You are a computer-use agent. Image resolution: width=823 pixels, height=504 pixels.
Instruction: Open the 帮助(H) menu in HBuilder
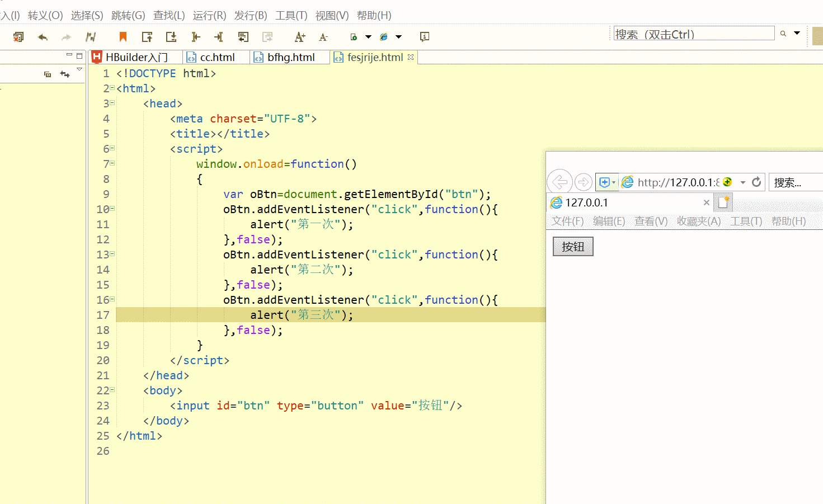374,16
